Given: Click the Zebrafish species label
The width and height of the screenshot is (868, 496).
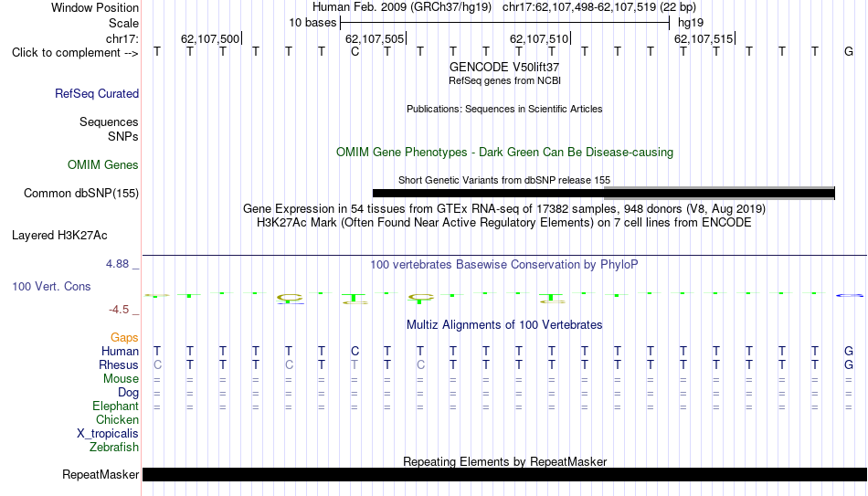Looking at the screenshot, I should pyautogui.click(x=114, y=448).
